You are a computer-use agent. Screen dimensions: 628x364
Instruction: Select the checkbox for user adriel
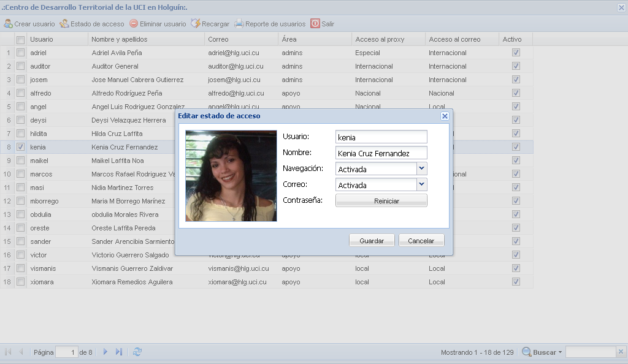point(20,53)
